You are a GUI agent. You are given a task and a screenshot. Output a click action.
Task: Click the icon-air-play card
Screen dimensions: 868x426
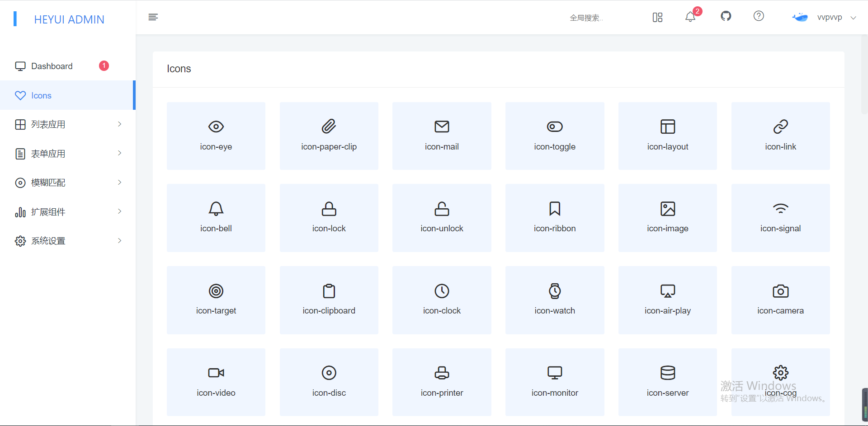point(668,300)
